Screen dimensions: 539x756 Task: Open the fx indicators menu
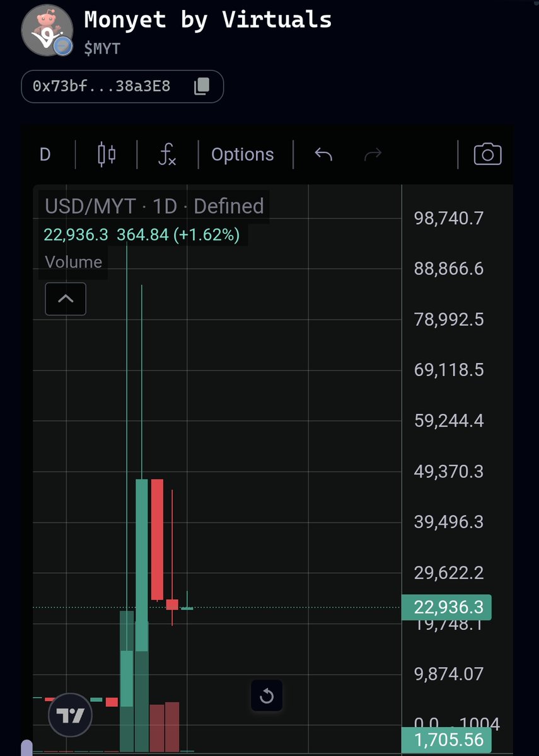[167, 154]
